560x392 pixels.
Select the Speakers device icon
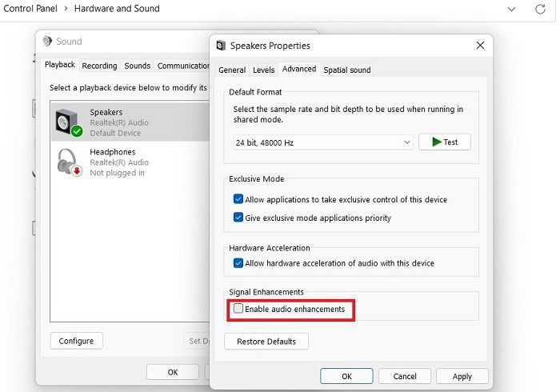coord(69,122)
